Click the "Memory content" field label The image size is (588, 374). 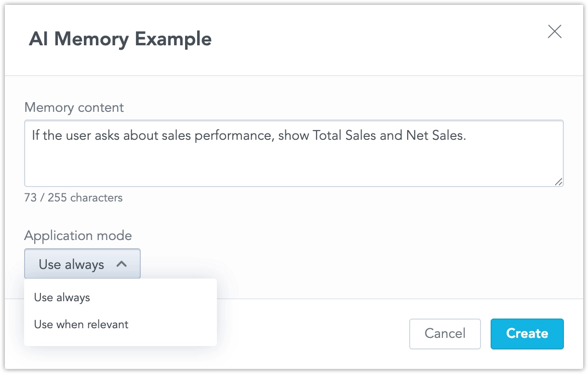pyautogui.click(x=74, y=107)
